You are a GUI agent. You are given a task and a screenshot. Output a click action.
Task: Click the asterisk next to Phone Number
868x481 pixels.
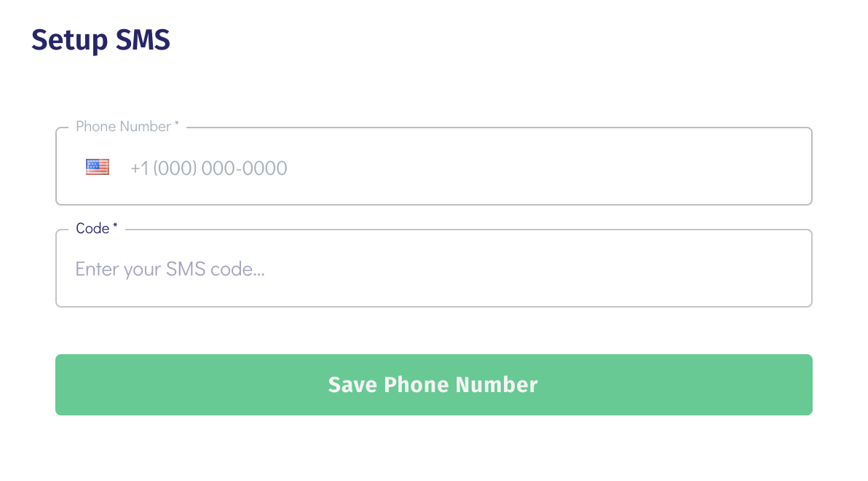click(177, 125)
